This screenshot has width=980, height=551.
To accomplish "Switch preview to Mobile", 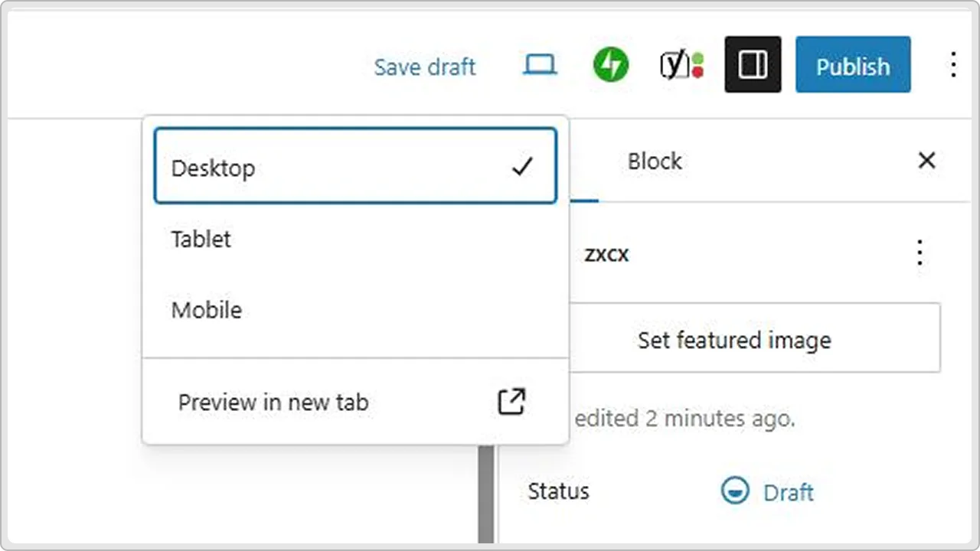I will click(207, 310).
